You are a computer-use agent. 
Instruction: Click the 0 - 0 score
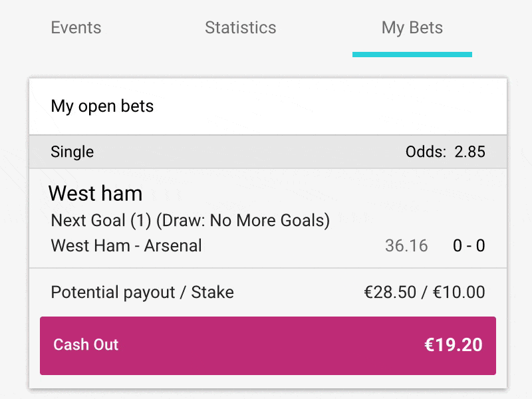[469, 245]
